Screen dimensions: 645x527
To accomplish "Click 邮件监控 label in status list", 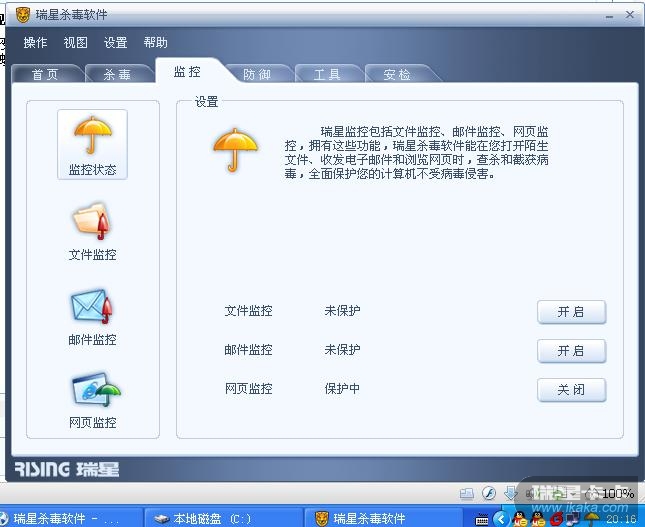I will tap(248, 350).
